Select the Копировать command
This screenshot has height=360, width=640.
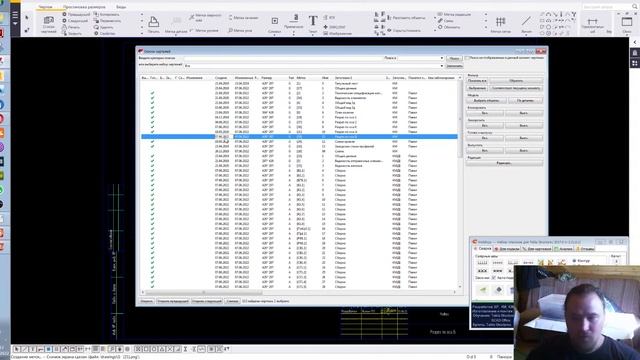tap(107, 14)
